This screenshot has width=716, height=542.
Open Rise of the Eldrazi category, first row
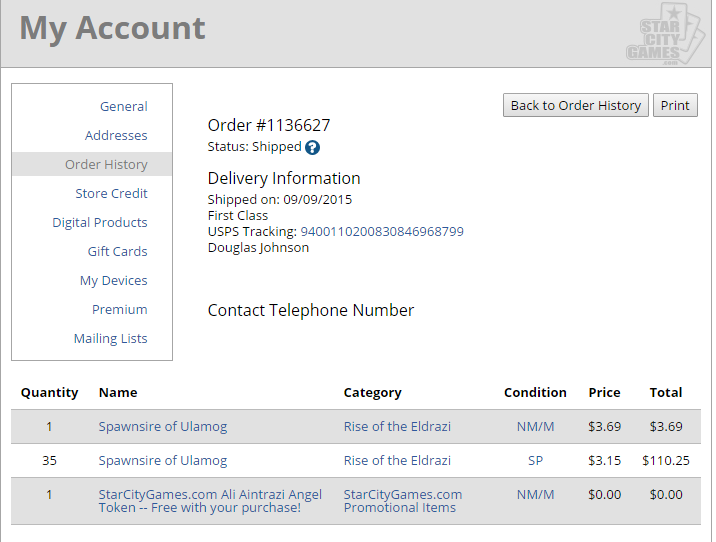coord(397,426)
